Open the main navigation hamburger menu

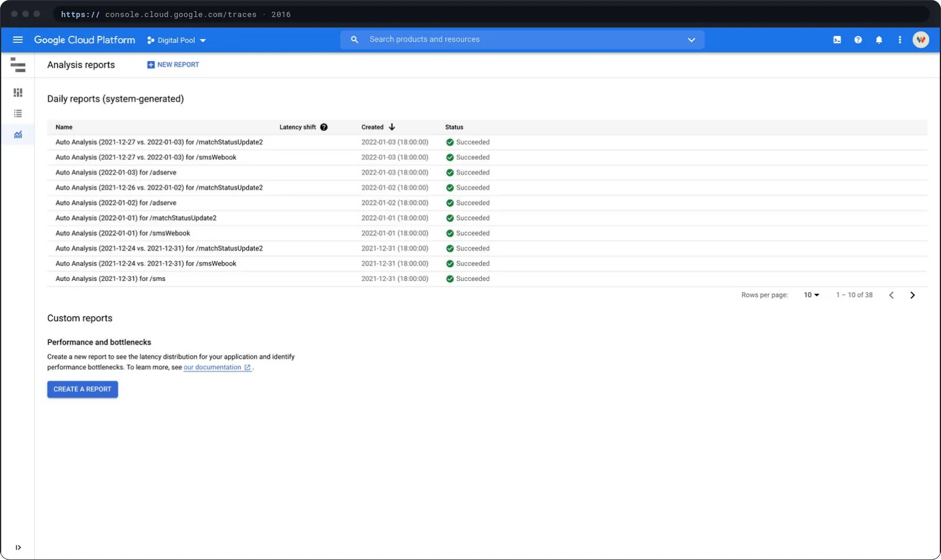pyautogui.click(x=18, y=40)
